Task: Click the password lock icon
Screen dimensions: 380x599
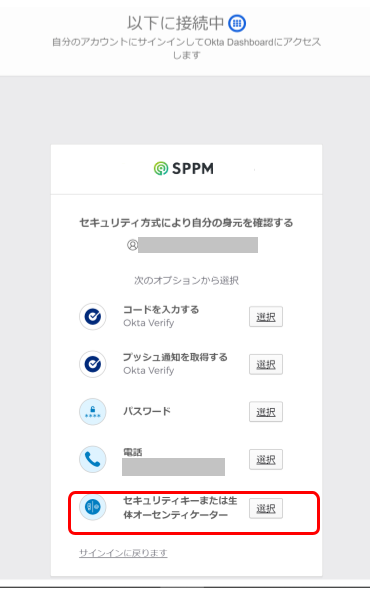Action: pyautogui.click(x=93, y=411)
